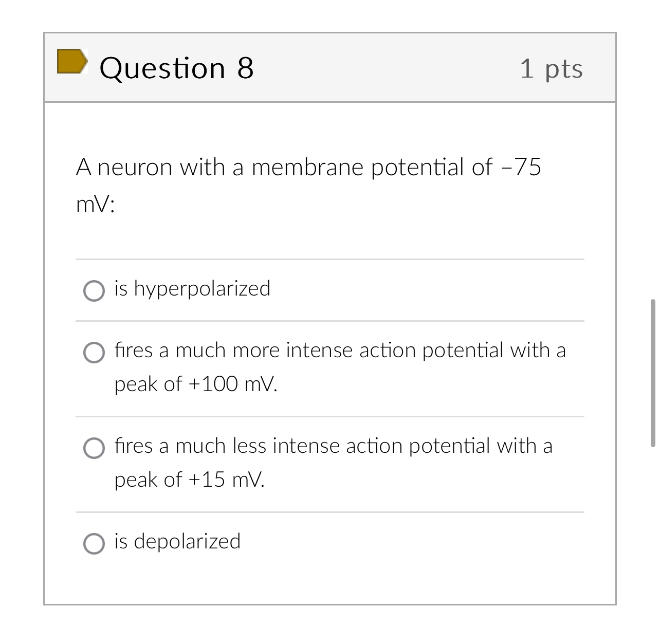Click the '1 pts' label
The width and height of the screenshot is (660, 644).
point(552,68)
